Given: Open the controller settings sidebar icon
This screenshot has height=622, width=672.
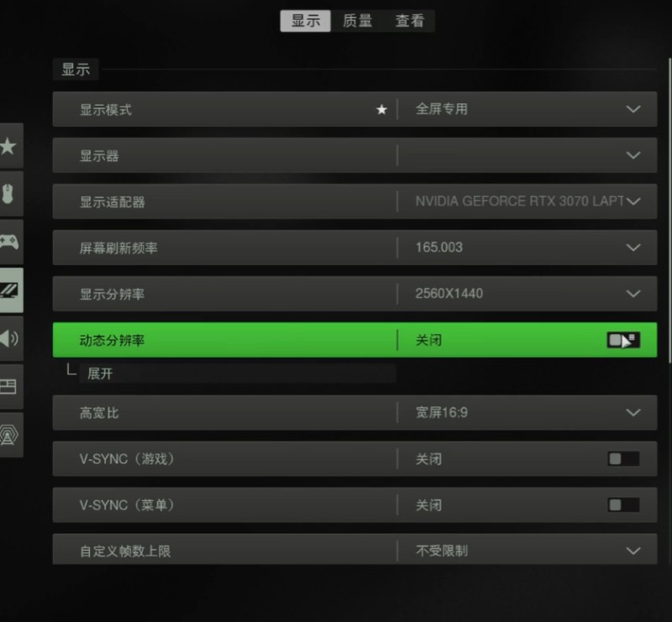Looking at the screenshot, I should point(10,242).
